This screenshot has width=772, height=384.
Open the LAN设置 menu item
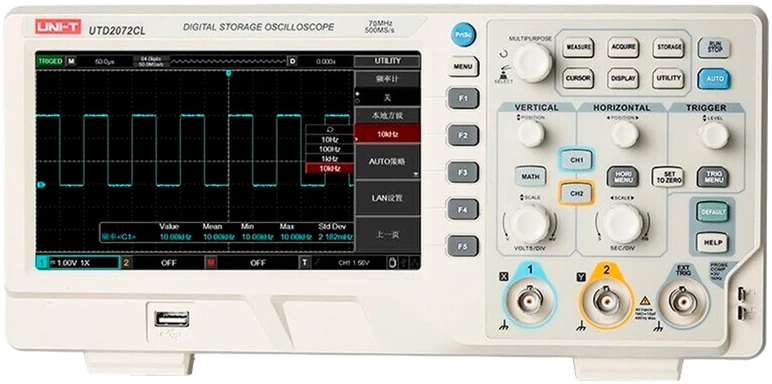387,198
